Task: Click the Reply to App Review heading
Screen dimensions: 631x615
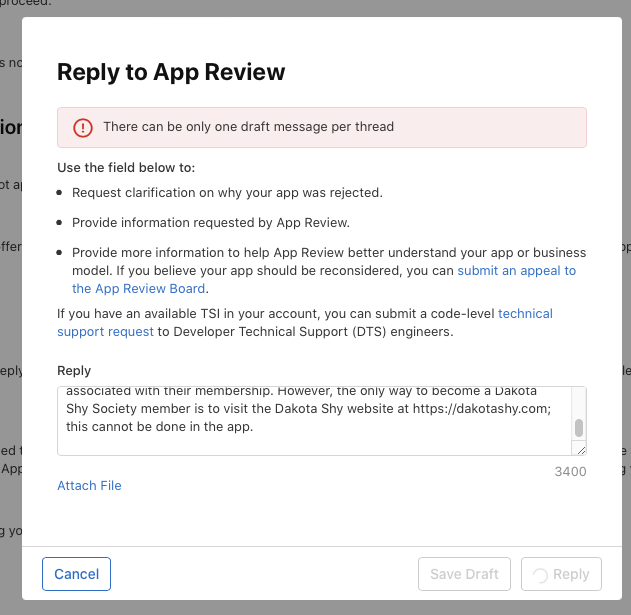Action: (x=171, y=72)
